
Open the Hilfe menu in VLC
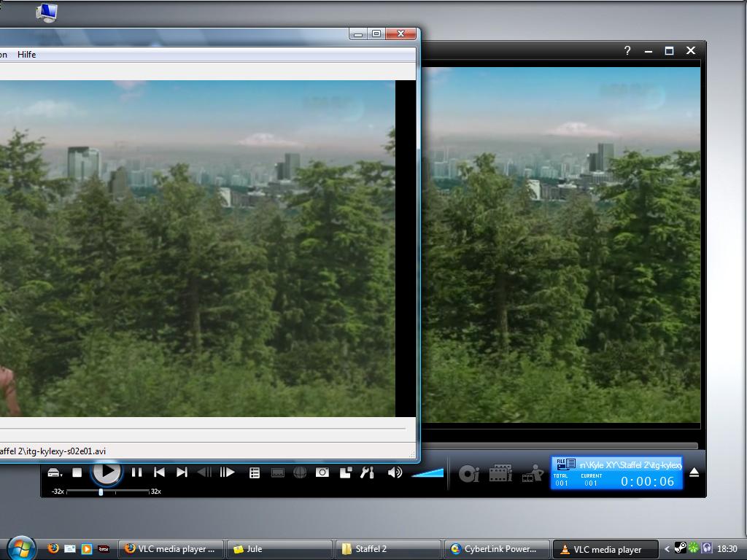(x=27, y=54)
